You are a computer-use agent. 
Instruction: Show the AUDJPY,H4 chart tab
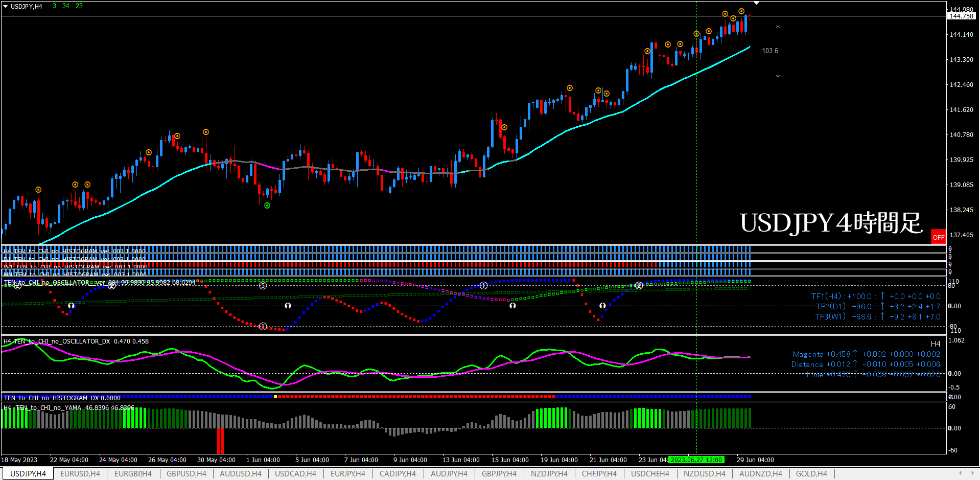(449, 474)
